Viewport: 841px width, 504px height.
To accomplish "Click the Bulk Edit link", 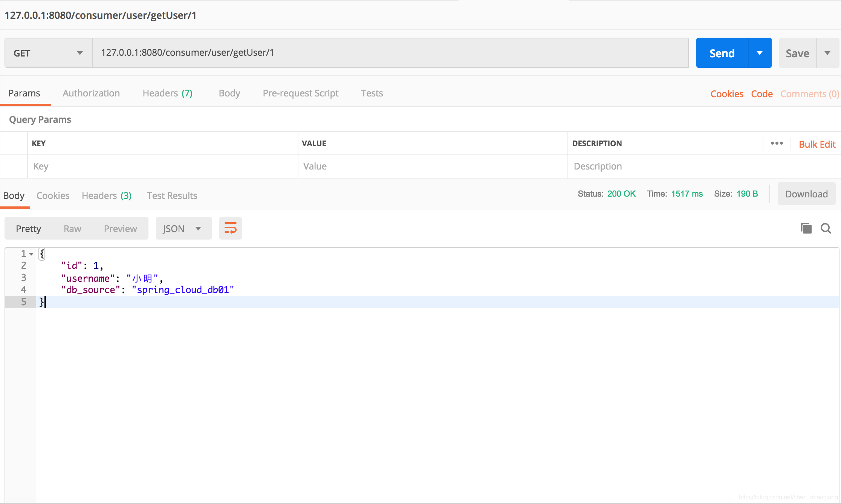I will point(817,144).
